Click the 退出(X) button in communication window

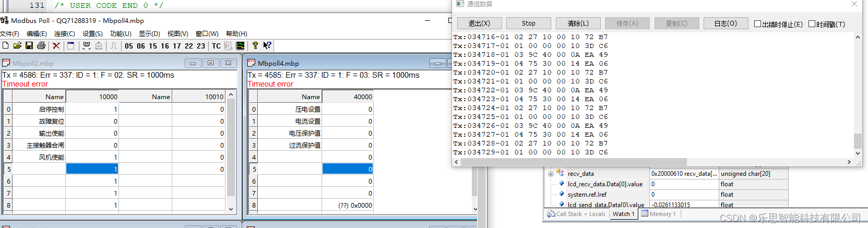[479, 23]
